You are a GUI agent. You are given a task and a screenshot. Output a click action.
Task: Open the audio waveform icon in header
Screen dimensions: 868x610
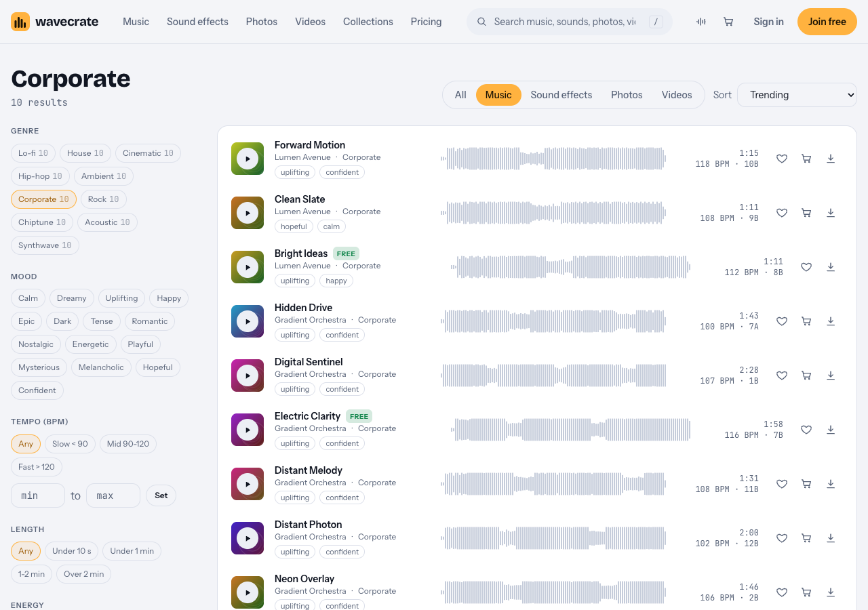[701, 22]
